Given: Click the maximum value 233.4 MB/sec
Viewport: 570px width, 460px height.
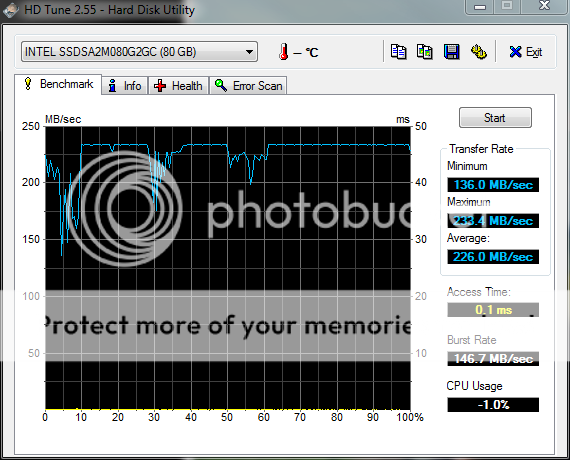Looking at the screenshot, I should (x=493, y=221).
